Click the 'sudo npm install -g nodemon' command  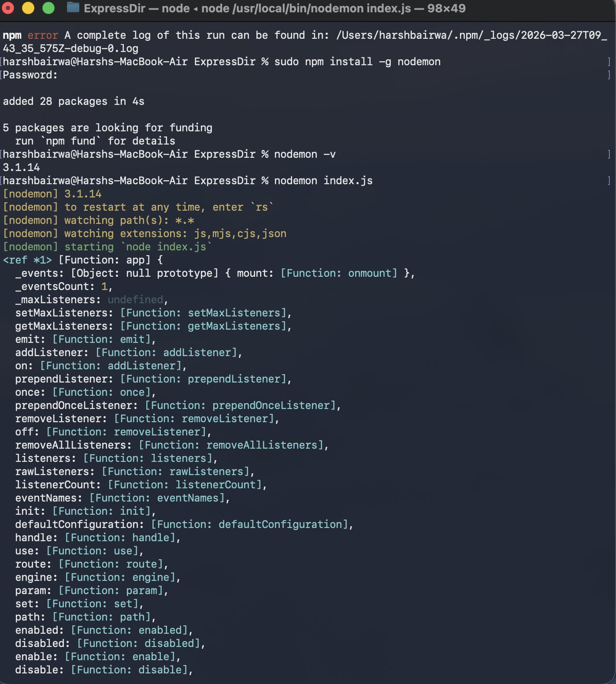pyautogui.click(x=357, y=62)
